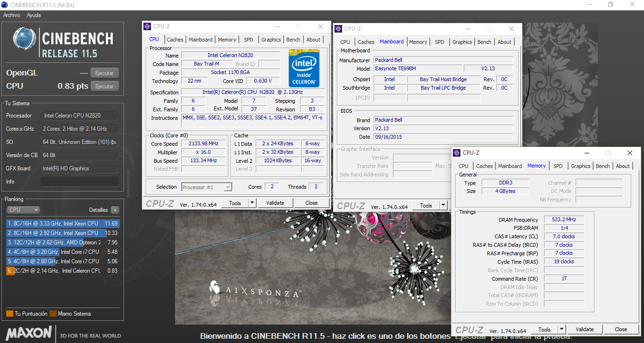Minimize the Cinebench main window
Image resolution: width=644 pixels, height=343 pixels.
tap(588, 5)
